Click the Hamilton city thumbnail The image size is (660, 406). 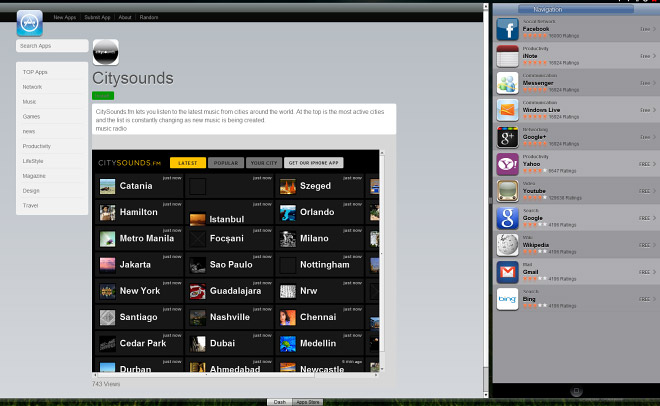point(107,212)
